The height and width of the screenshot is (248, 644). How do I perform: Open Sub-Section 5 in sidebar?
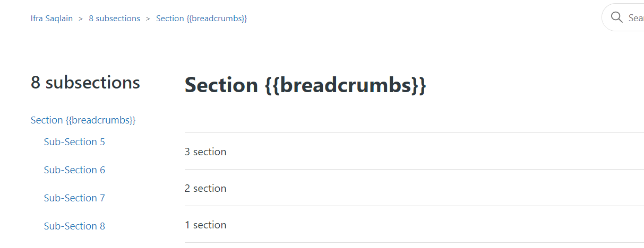point(74,142)
